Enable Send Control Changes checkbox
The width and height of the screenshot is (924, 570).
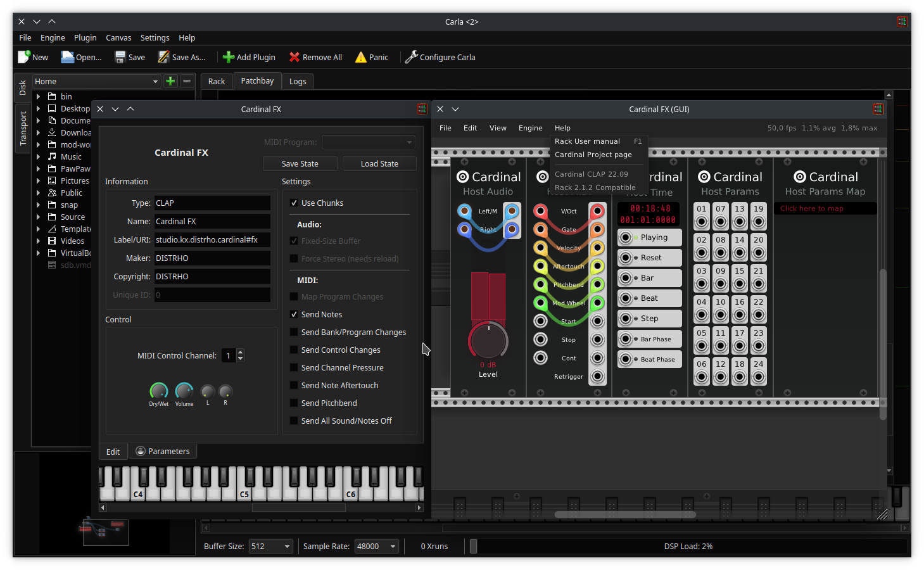[294, 350]
